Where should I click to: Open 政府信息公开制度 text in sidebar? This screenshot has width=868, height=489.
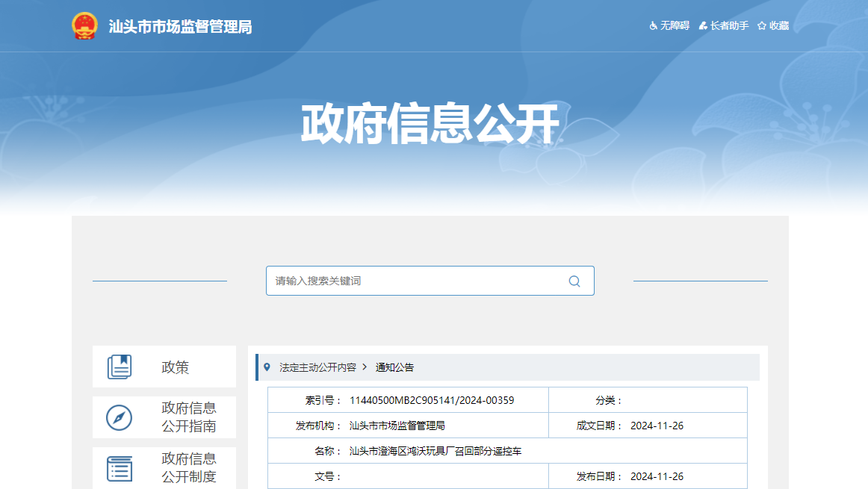189,468
